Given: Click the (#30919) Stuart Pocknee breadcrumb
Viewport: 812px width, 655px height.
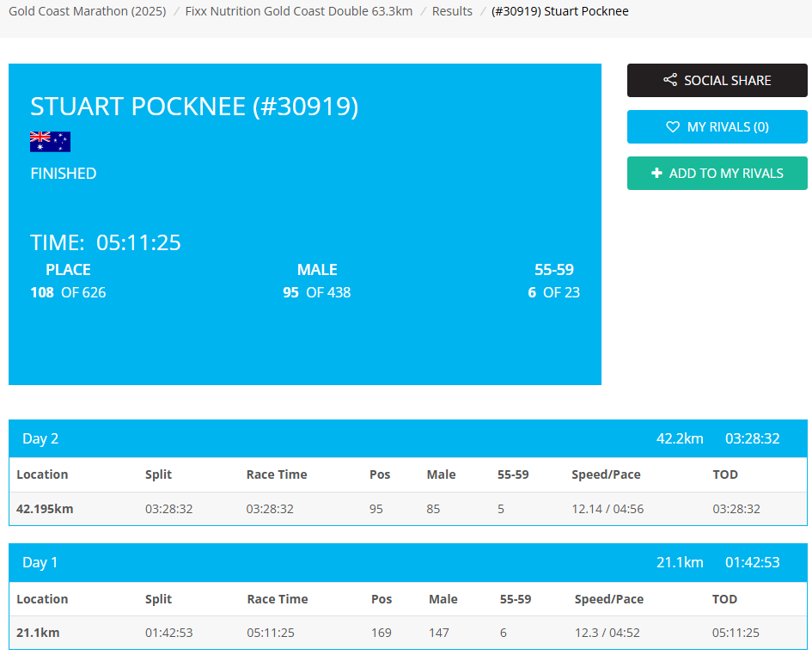Looking at the screenshot, I should coord(560,11).
